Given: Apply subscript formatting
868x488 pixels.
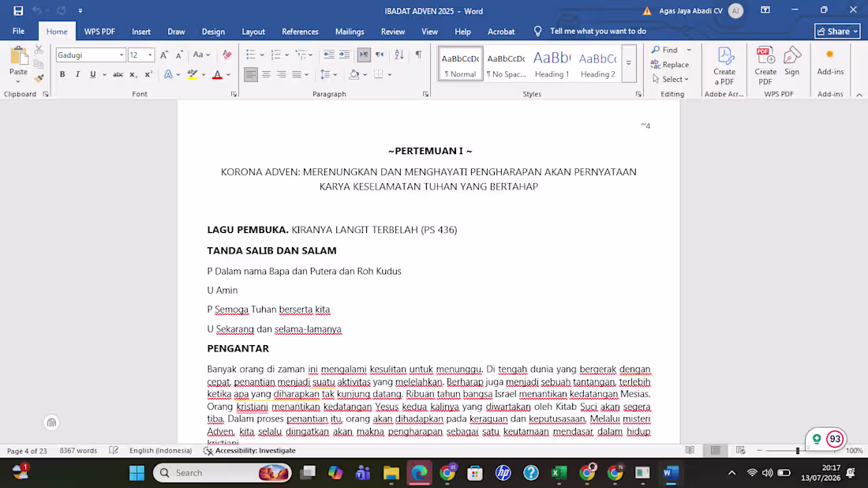Looking at the screenshot, I should (x=133, y=74).
